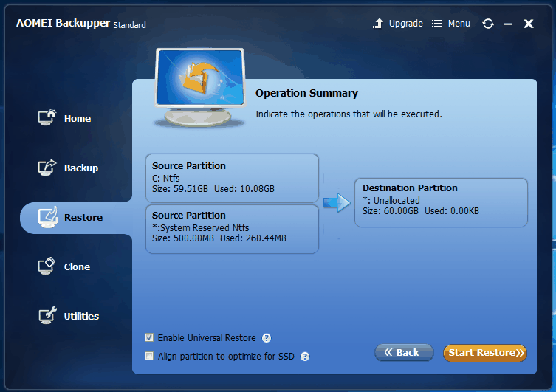556x392 pixels.
Task: Check Align partition to optimize for SSD
Action: point(149,356)
